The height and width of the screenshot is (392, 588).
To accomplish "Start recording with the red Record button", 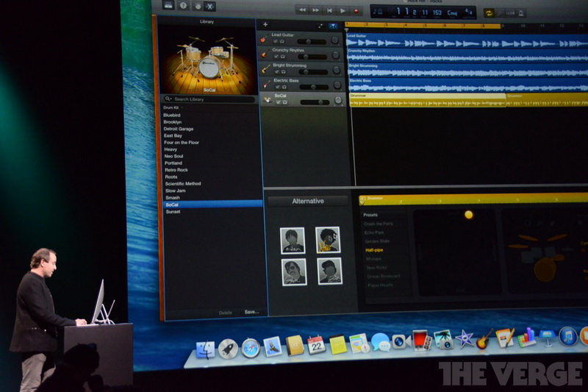I will pyautogui.click(x=356, y=11).
